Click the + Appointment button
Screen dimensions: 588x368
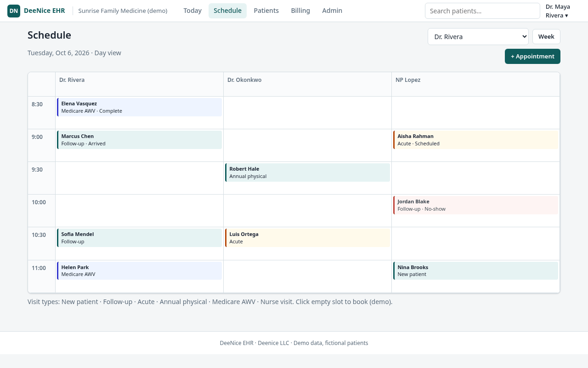(532, 57)
